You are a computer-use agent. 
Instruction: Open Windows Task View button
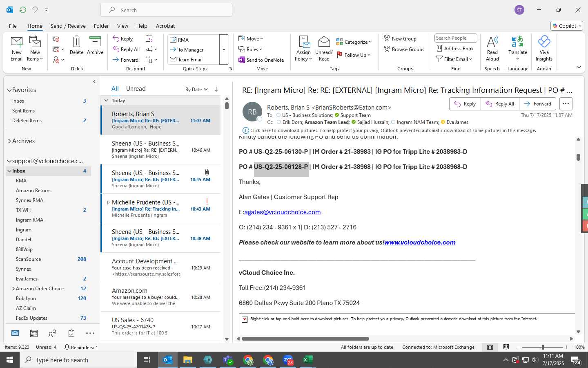coord(147,360)
